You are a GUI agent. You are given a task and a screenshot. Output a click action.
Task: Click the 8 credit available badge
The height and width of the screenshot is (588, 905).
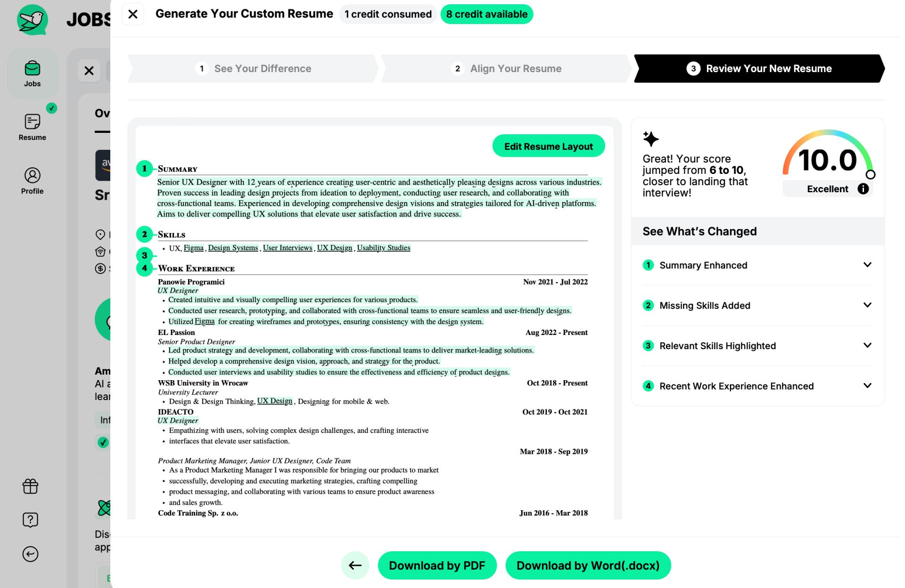point(487,13)
